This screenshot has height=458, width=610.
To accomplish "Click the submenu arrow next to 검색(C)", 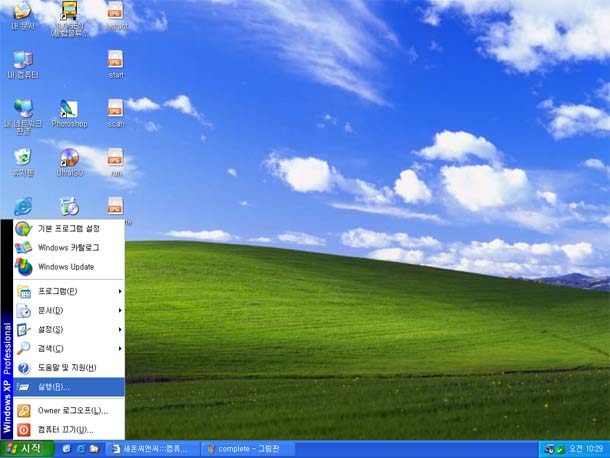I will click(120, 349).
